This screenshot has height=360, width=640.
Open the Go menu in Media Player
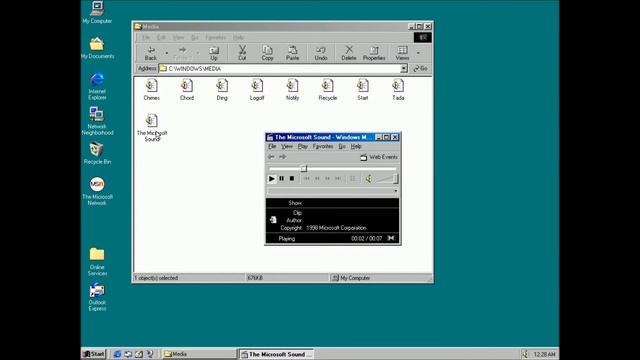[342, 147]
